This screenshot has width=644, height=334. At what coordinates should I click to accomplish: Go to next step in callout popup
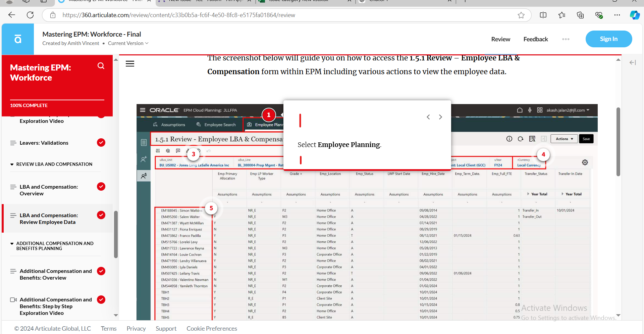click(440, 117)
